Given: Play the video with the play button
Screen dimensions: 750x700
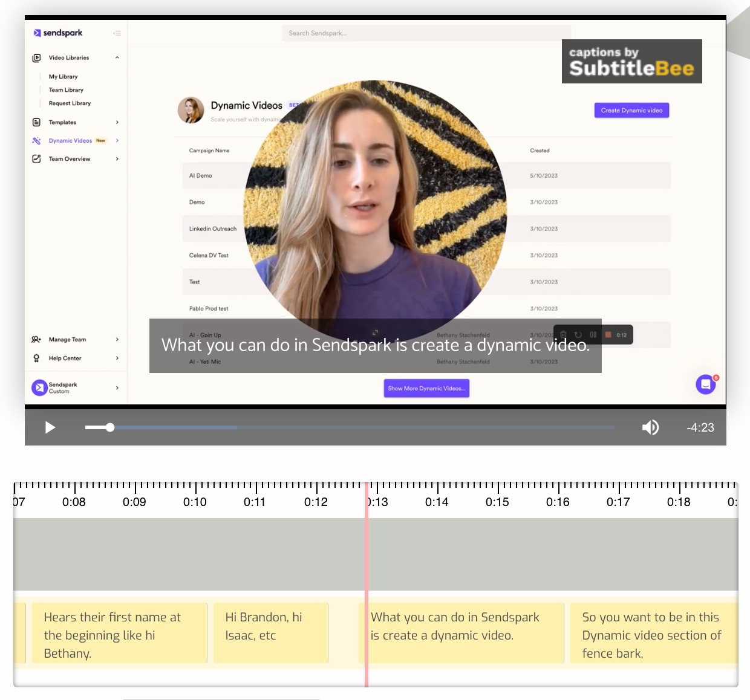Looking at the screenshot, I should tap(50, 427).
